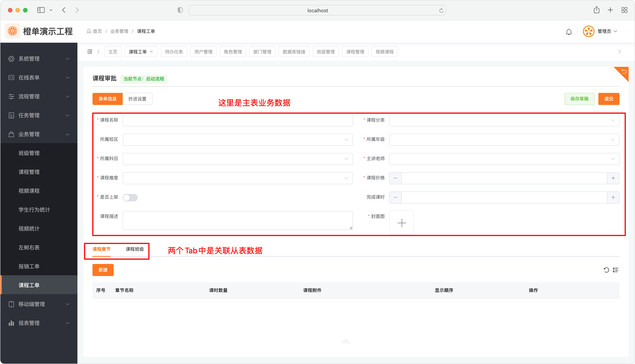Click the orange app logo icon
635x364 pixels.
pyautogui.click(x=12, y=31)
